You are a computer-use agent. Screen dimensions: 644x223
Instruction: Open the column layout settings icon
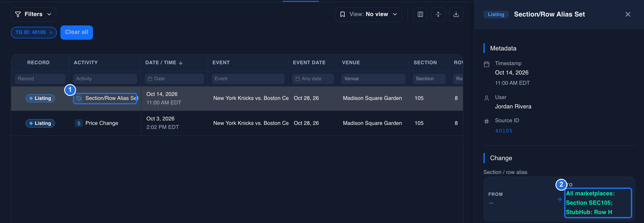[420, 14]
